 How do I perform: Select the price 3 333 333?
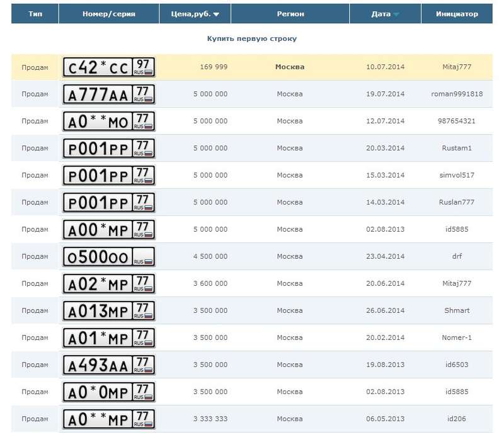[x=210, y=419]
